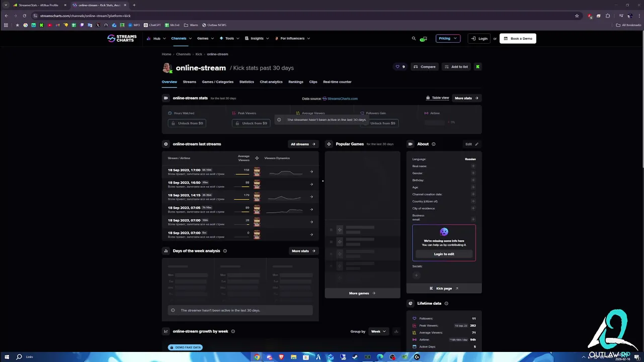
Task: Expand the Hub navigation menu
Action: tap(155, 38)
